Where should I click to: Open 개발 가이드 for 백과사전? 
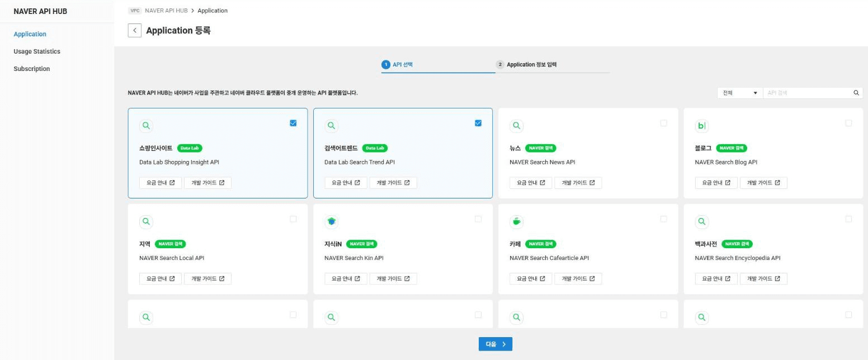(763, 278)
